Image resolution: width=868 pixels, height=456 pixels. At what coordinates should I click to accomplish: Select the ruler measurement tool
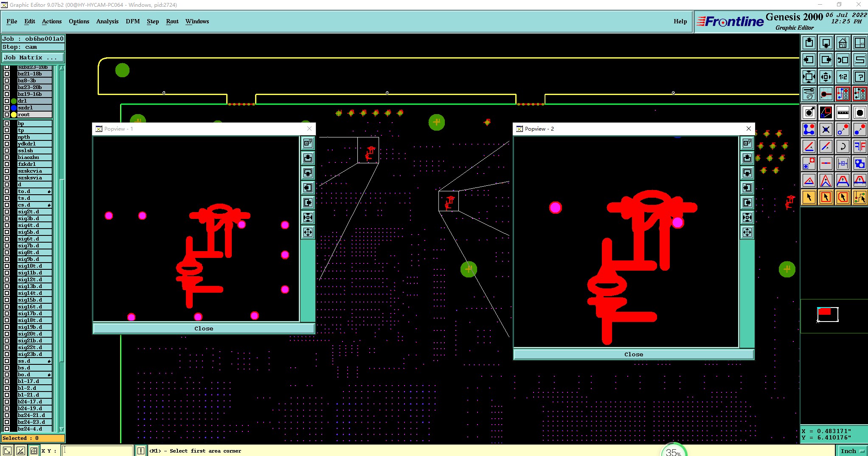point(843,112)
